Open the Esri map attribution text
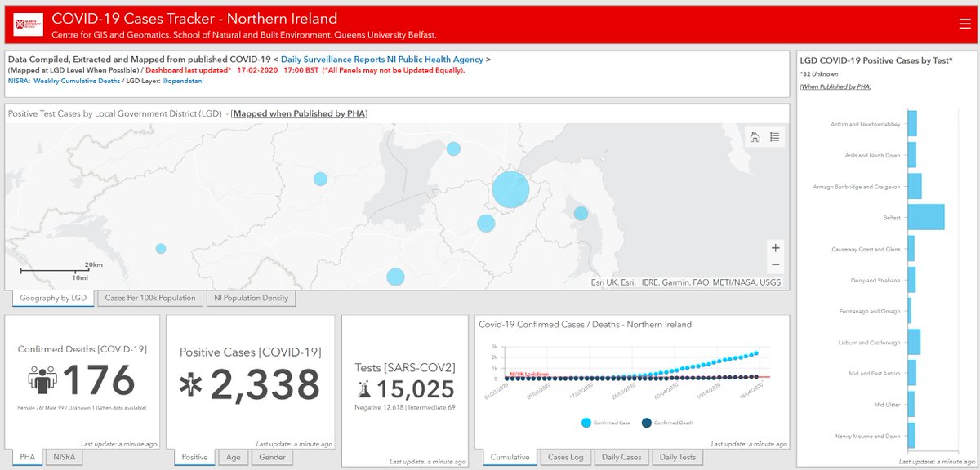Image resolution: width=980 pixels, height=470 pixels. point(686,282)
